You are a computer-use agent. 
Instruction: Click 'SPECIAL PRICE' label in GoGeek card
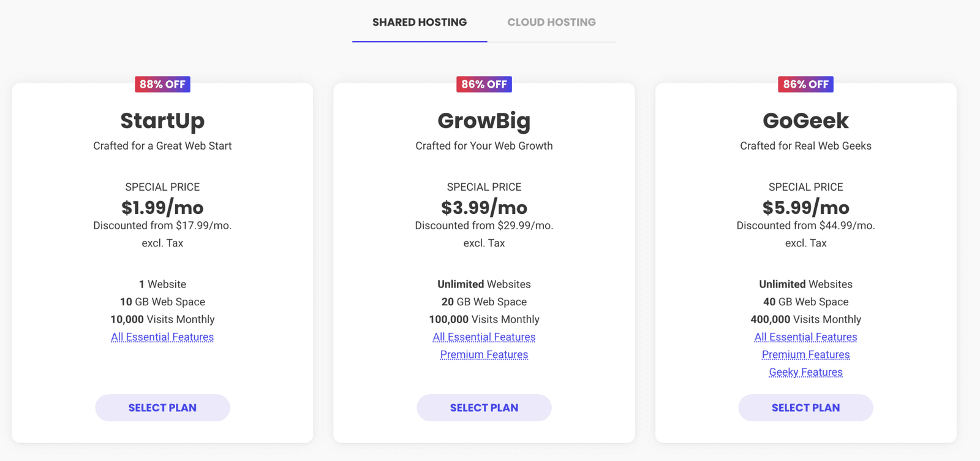[805, 187]
